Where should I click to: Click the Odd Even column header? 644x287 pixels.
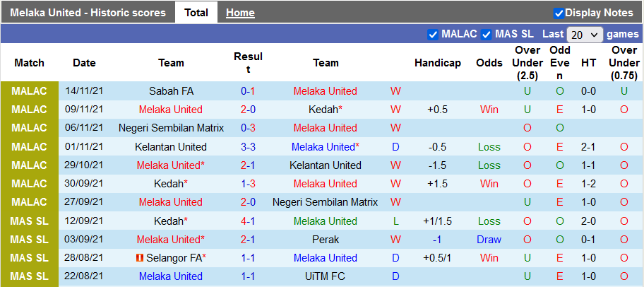[560, 63]
